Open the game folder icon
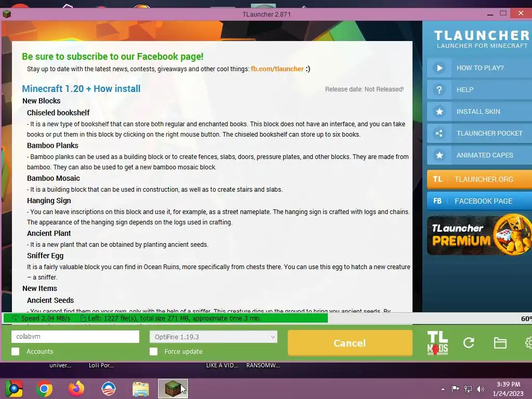The width and height of the screenshot is (532, 399). (500, 343)
